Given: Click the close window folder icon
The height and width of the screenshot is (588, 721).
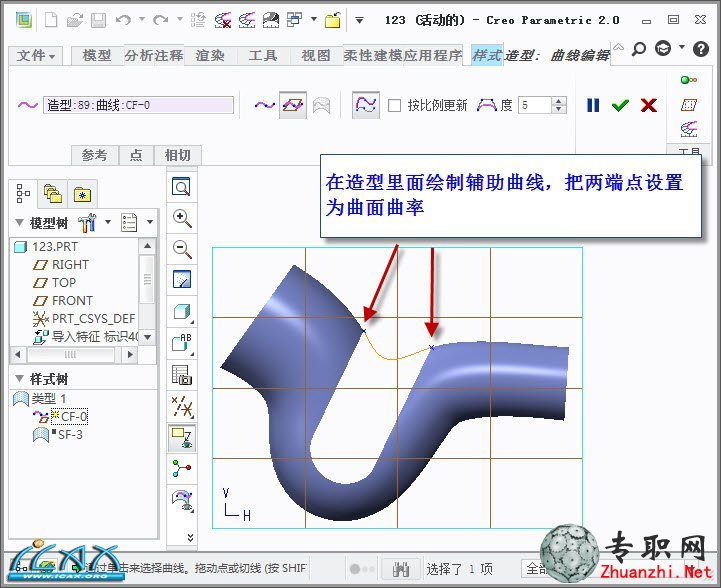Looking at the screenshot, I should [x=332, y=20].
